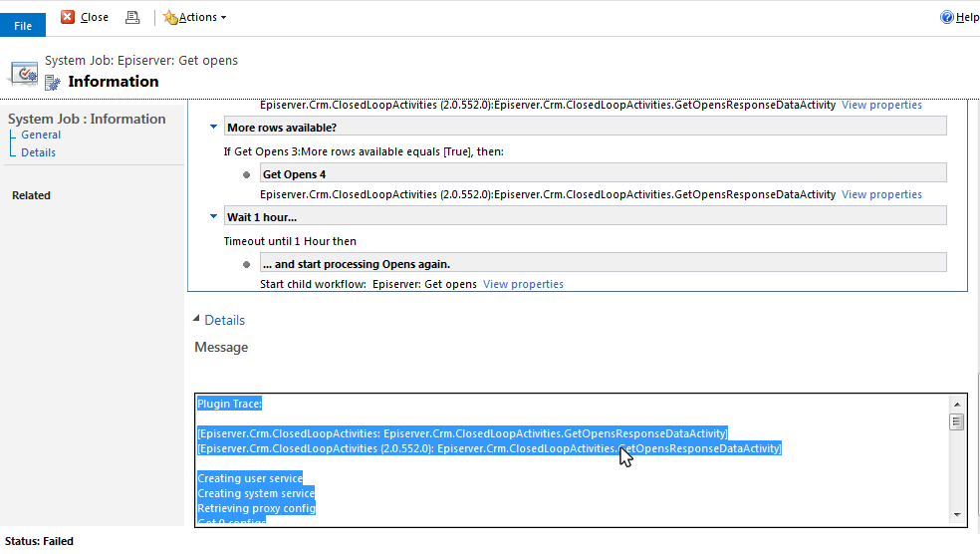Open the File menu

pyautogui.click(x=23, y=26)
